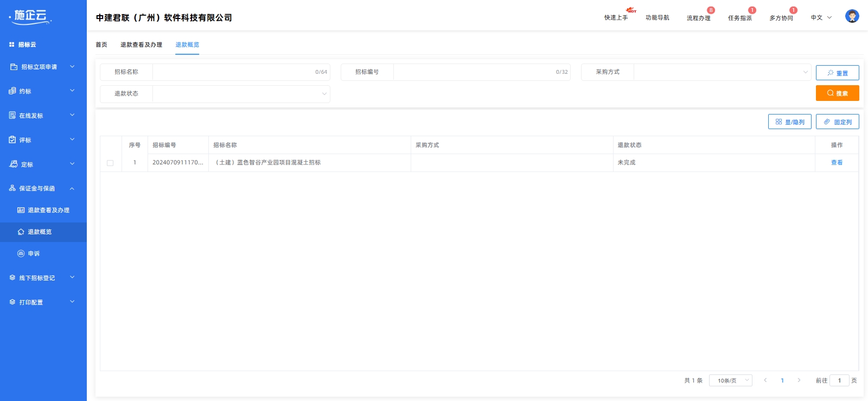Click the 招标名称 input field
This screenshot has height=401, width=868.
233,72
